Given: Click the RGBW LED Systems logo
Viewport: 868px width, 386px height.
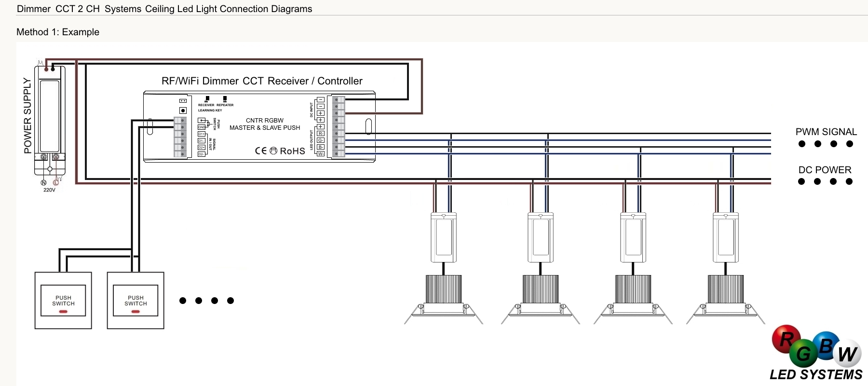Looking at the screenshot, I should pyautogui.click(x=817, y=354).
